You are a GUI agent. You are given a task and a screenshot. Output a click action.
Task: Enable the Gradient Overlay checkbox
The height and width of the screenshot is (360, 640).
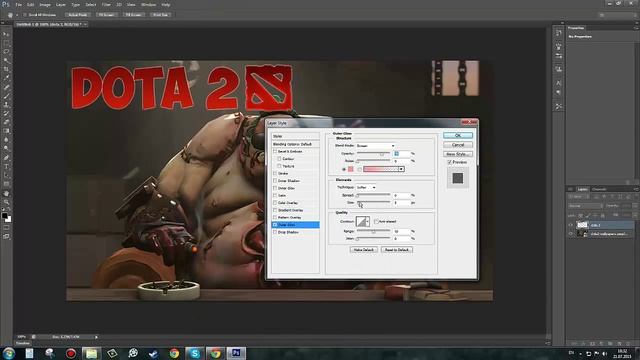(275, 210)
